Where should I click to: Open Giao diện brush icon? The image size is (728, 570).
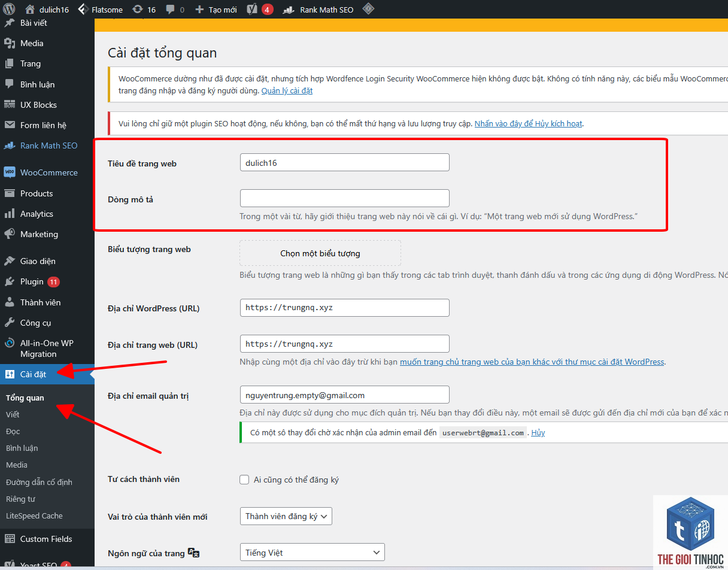[x=9, y=261]
